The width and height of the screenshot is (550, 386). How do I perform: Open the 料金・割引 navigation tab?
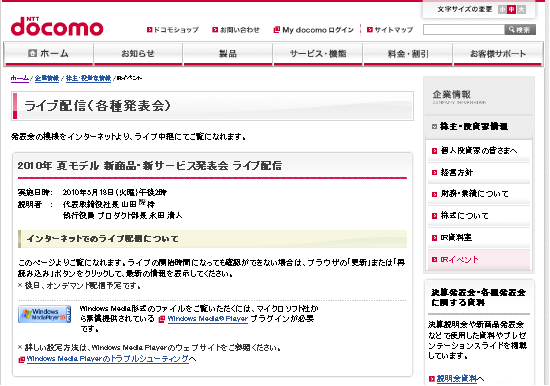coord(408,54)
